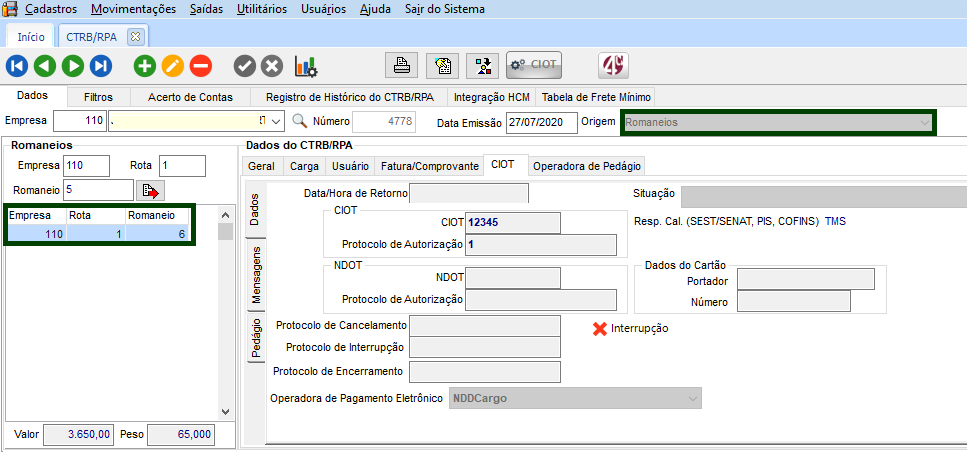The width and height of the screenshot is (967, 454).
Task: Click the application icon in menu bar
Action: (x=10, y=9)
